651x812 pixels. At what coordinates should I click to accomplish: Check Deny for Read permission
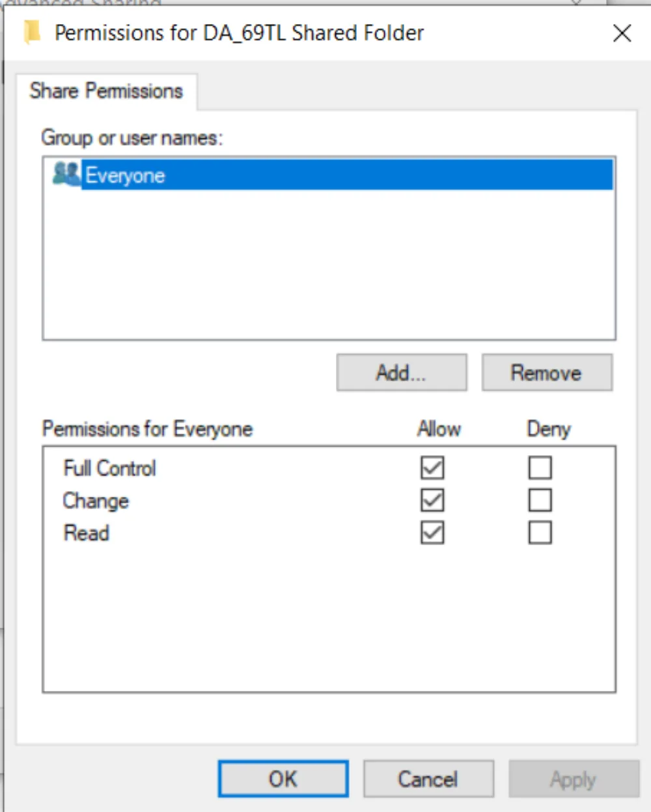point(540,533)
